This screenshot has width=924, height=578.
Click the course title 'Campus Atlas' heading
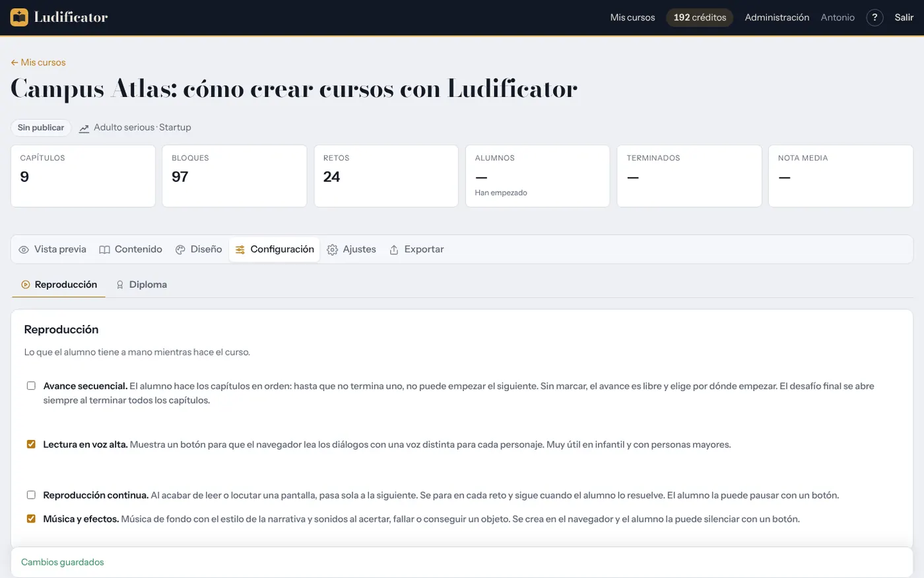[x=294, y=89]
